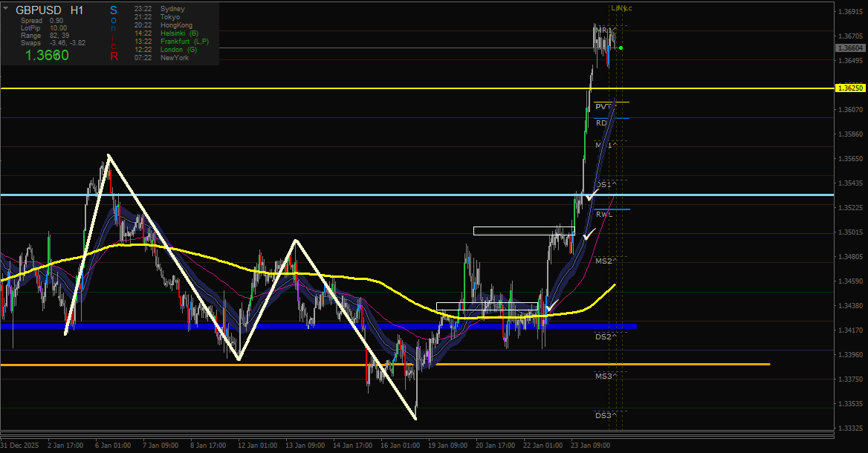Click 1.35015 on the price scale

click(x=851, y=232)
